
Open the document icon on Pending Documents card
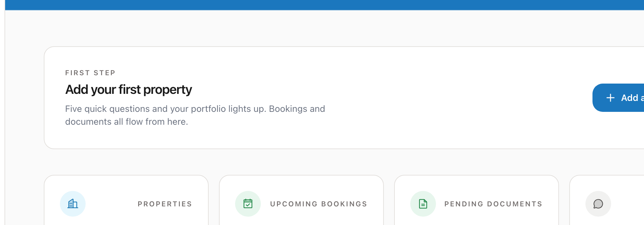coord(422,203)
